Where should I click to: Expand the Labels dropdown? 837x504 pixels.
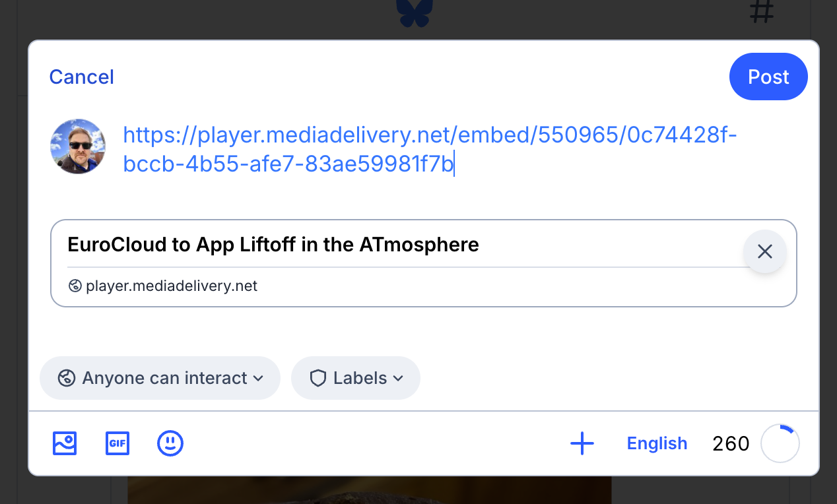[x=356, y=378]
